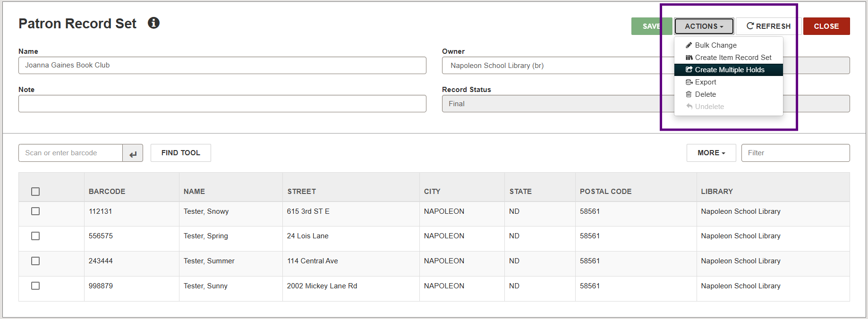Image resolution: width=868 pixels, height=319 pixels.
Task: Choose Export from the Actions menu
Action: coord(728,82)
